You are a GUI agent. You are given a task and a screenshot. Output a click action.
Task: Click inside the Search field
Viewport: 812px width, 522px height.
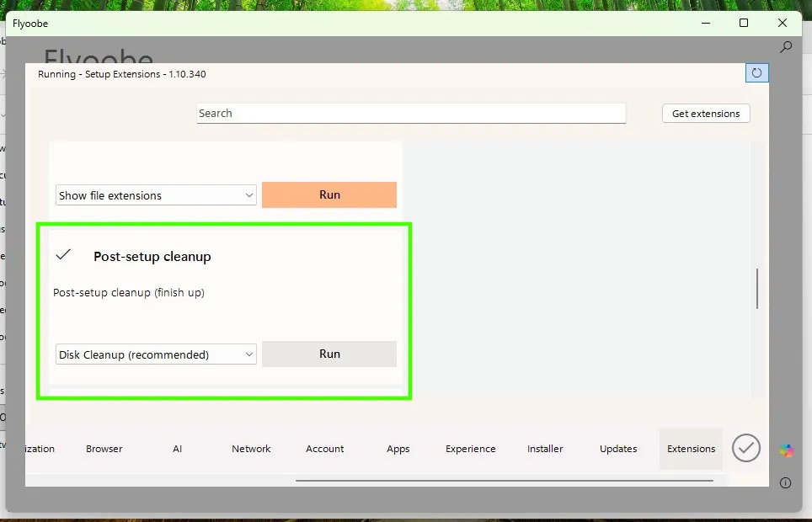point(411,113)
